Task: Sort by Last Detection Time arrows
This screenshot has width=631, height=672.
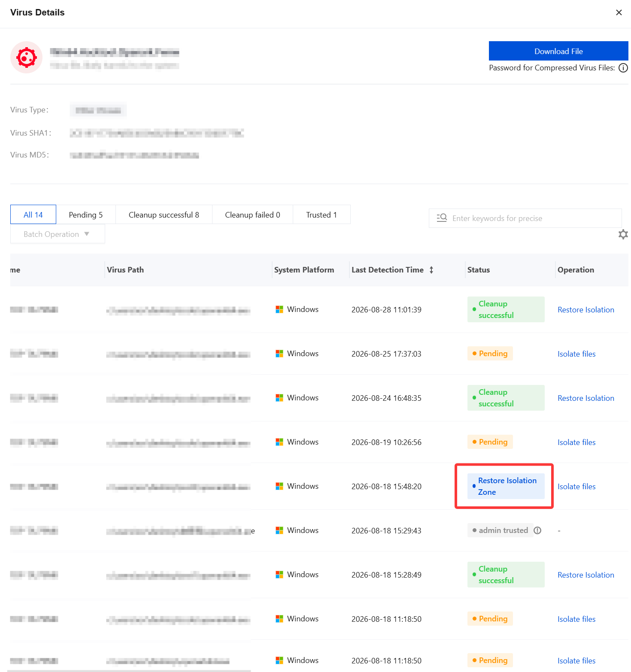Action: click(x=431, y=270)
